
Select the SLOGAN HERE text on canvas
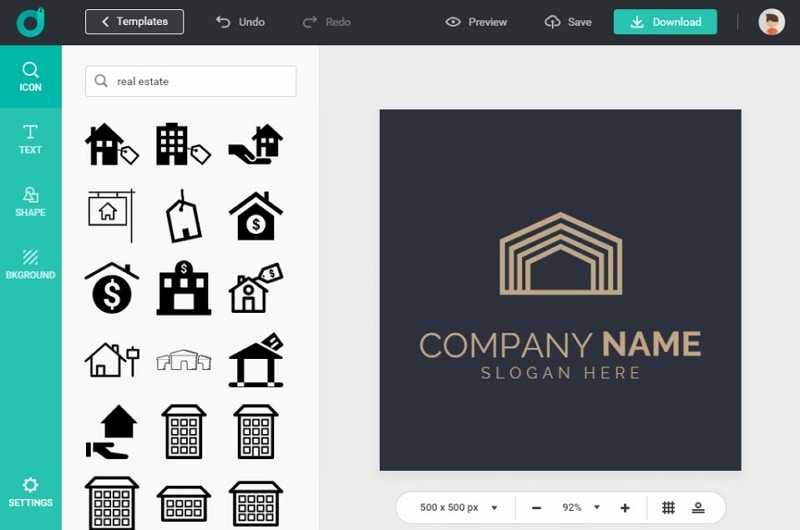point(560,373)
